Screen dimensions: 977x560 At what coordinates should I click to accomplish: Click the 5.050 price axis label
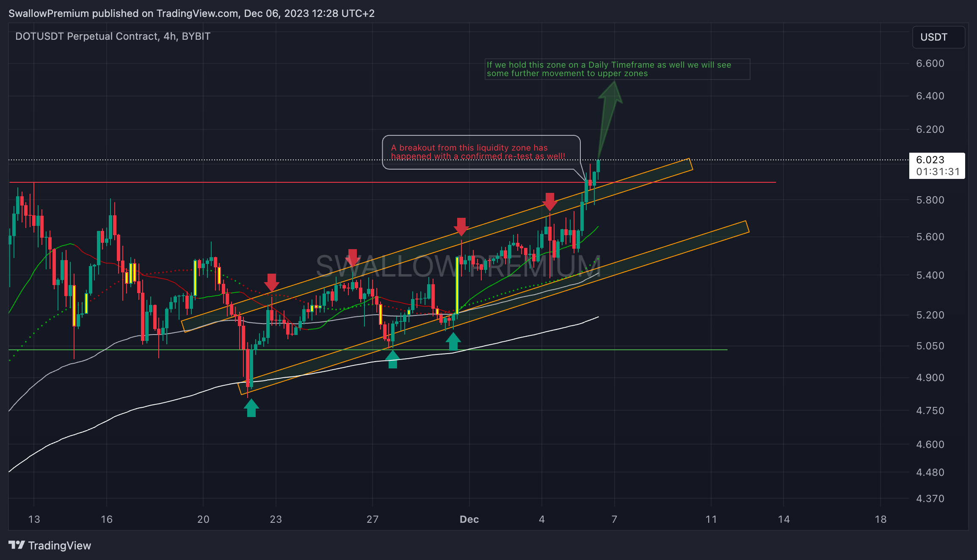point(930,346)
